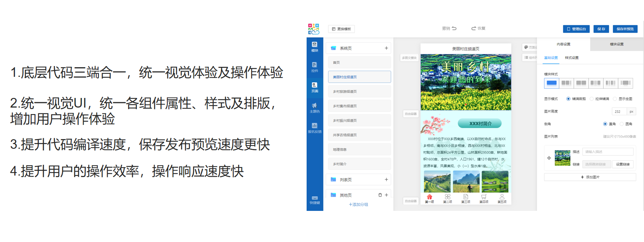
Task: Open the 快捷键 keyboard shortcuts icon
Action: click(314, 200)
